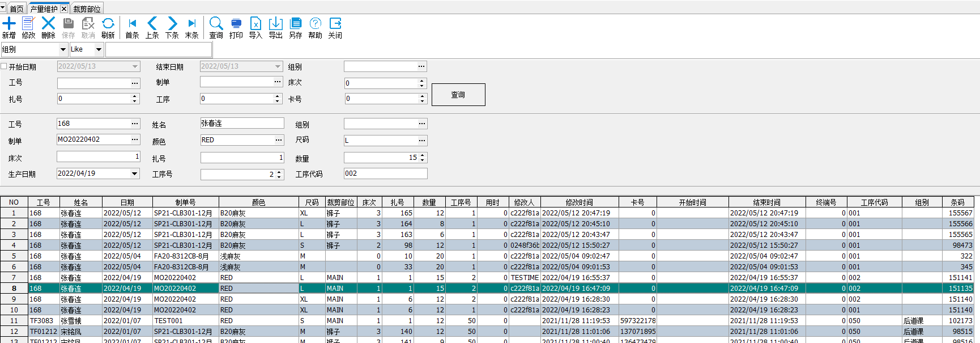
Task: Adjust the query 床次 spinner
Action: (x=421, y=83)
